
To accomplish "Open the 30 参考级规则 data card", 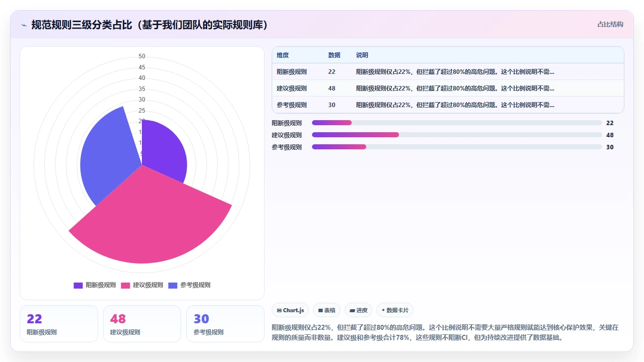I will coord(225,324).
